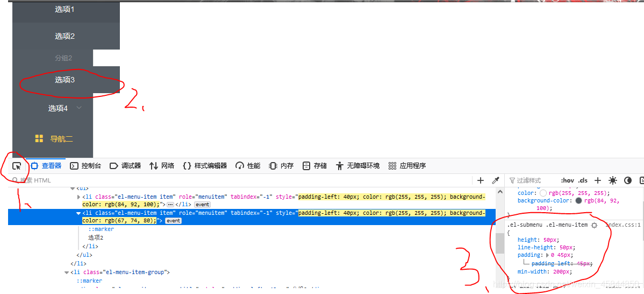This screenshot has width=644, height=294.
Task: Click the dark background-color swatch
Action: pos(579,201)
